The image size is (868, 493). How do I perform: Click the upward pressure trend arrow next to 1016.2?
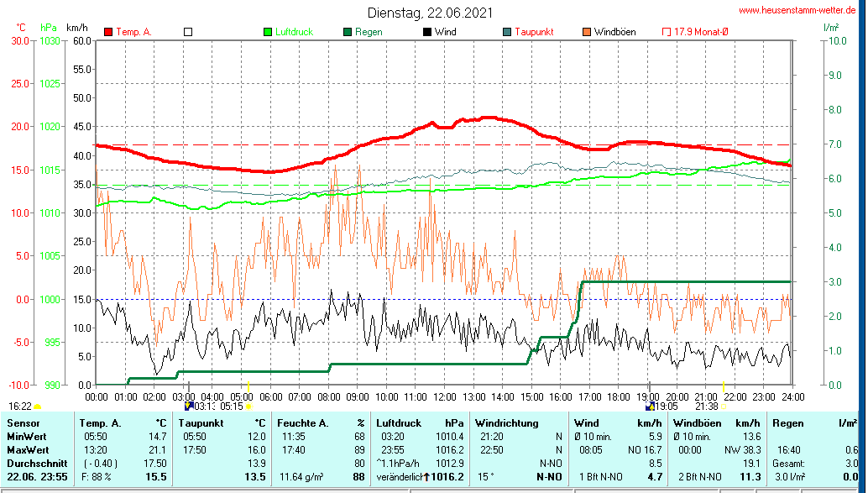(x=426, y=477)
